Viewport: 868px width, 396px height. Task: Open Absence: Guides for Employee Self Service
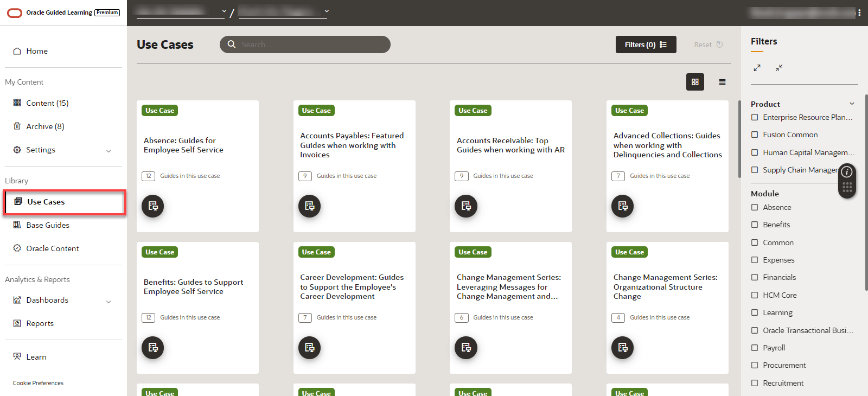[x=183, y=145]
